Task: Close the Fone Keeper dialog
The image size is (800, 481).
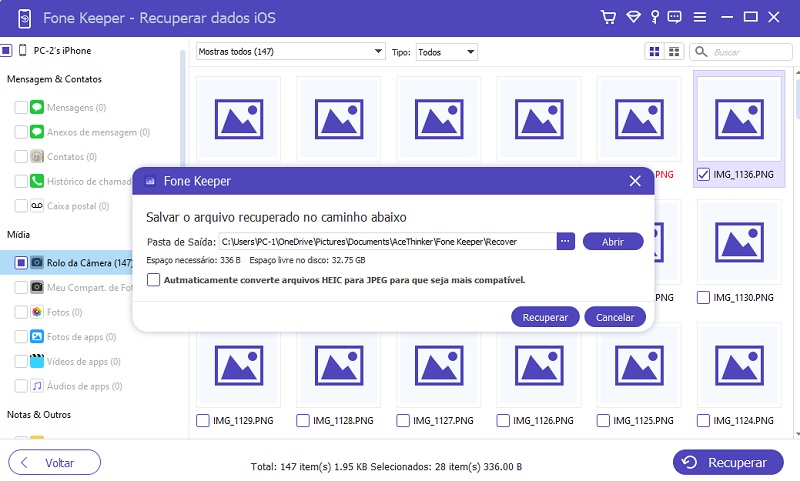Action: (x=635, y=181)
